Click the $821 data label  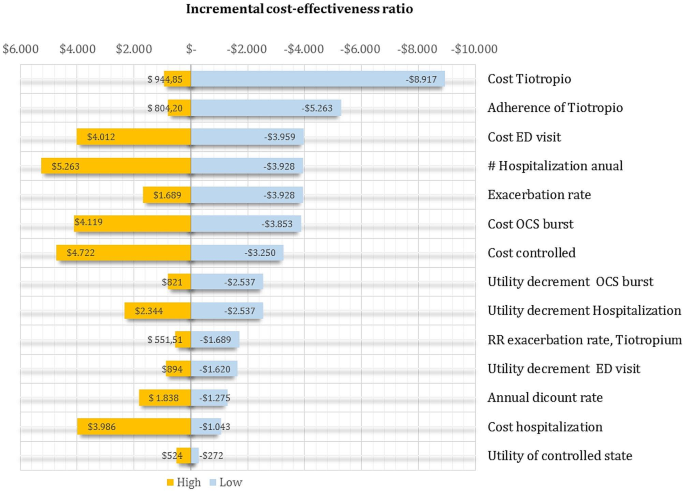click(x=172, y=282)
